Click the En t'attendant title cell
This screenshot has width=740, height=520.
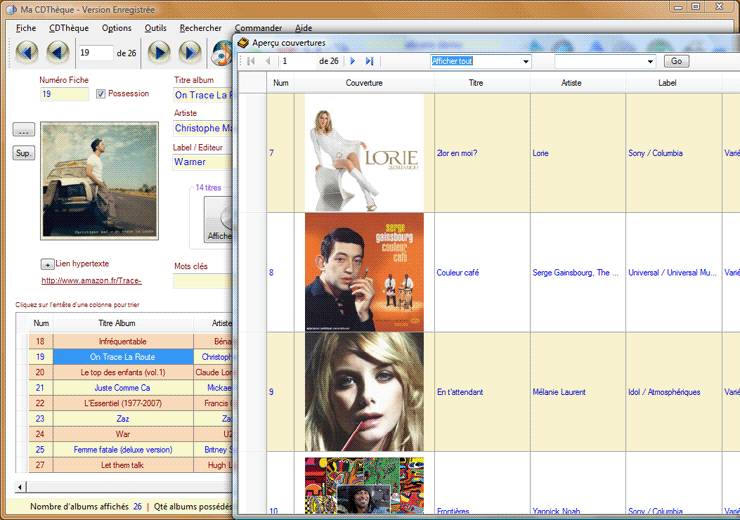point(482,392)
